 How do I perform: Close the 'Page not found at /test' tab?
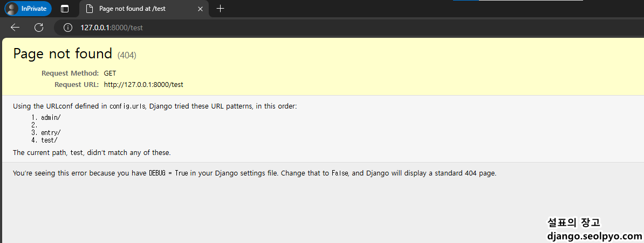pos(200,9)
